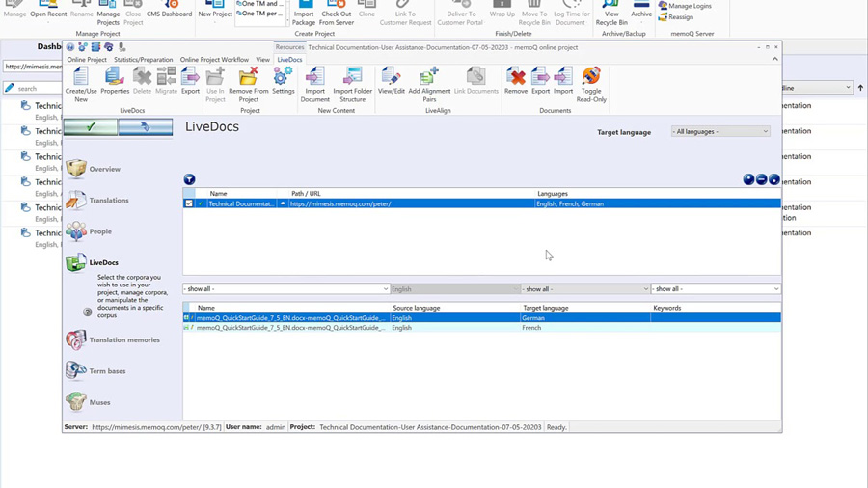Screen dimensions: 868x488
Task: Click the Target language column header in documents list
Action: click(x=546, y=308)
